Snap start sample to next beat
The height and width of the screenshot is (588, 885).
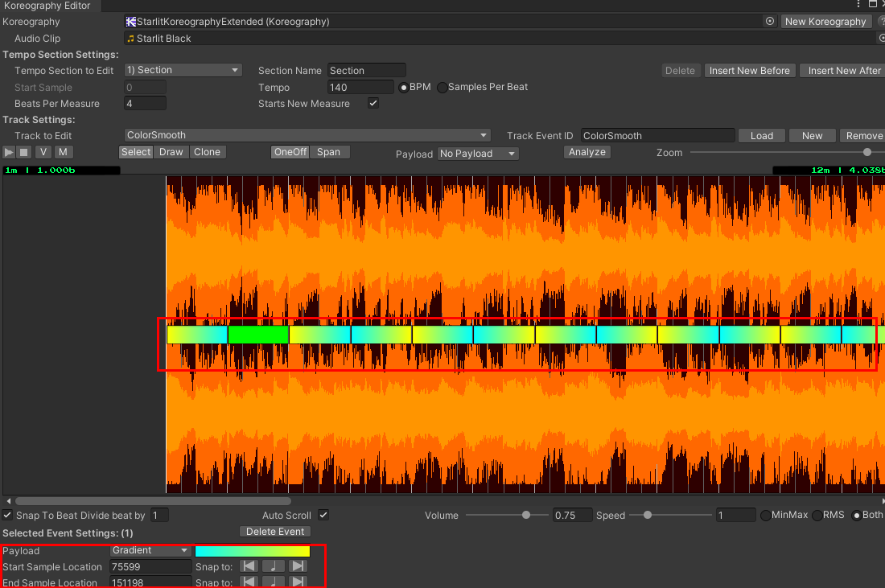(x=298, y=566)
